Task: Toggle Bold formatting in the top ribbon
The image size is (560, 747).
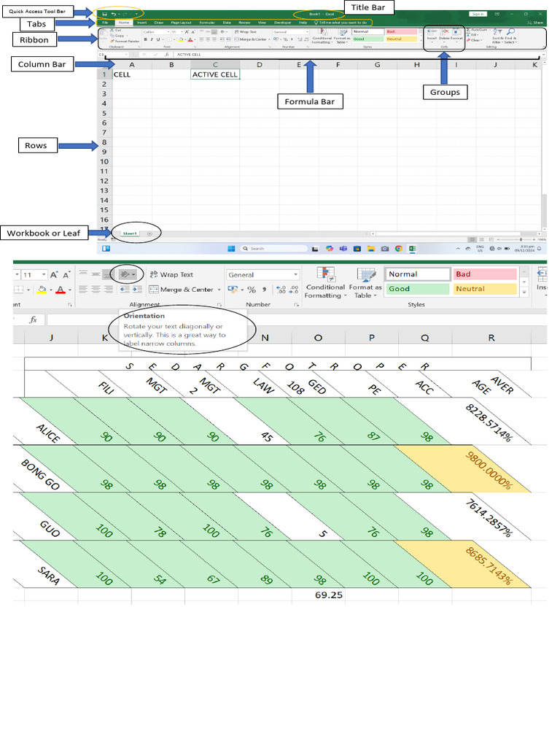Action: pyautogui.click(x=145, y=39)
